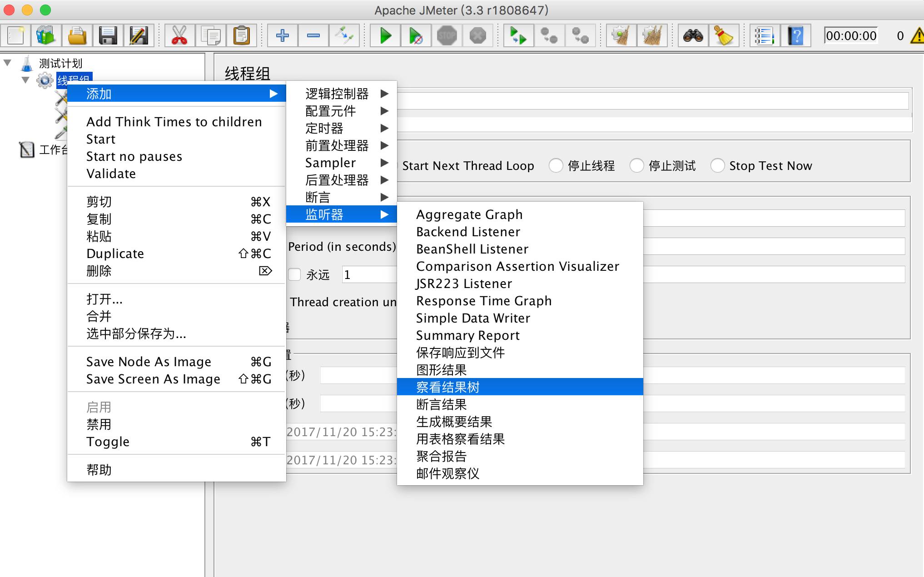The height and width of the screenshot is (577, 924).
Task: Click the Add new element icon
Action: click(283, 36)
